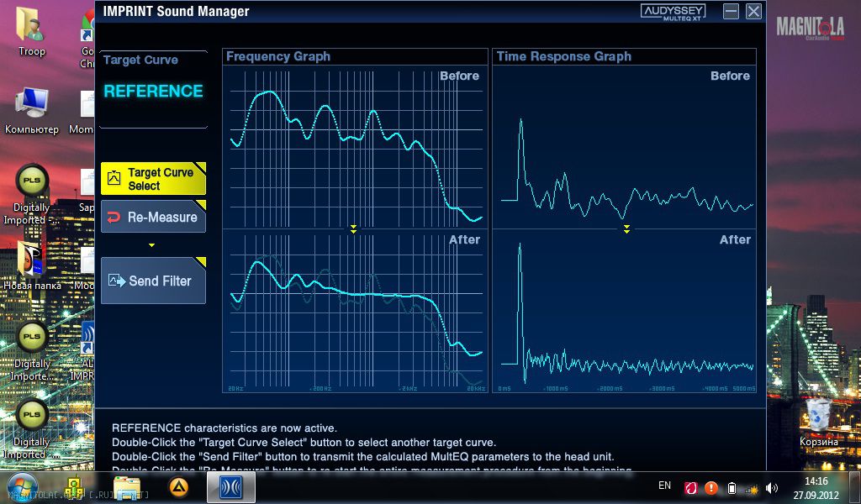Screen dimensions: 861x504
Task: Click the orange warning tray icon
Action: [710, 487]
